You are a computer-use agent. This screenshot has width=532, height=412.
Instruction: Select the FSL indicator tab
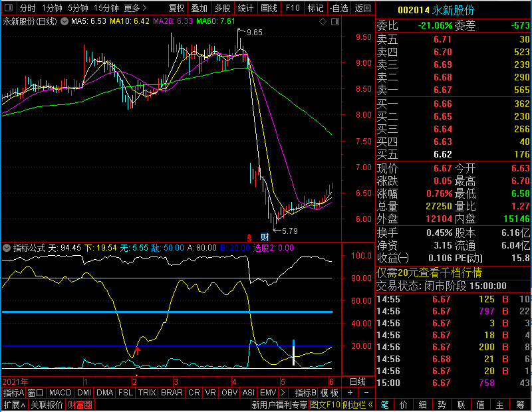126,393
